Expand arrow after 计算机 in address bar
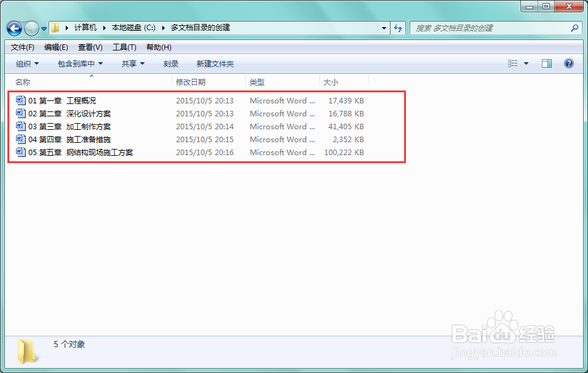Viewport: 588px width, 373px height. point(104,28)
